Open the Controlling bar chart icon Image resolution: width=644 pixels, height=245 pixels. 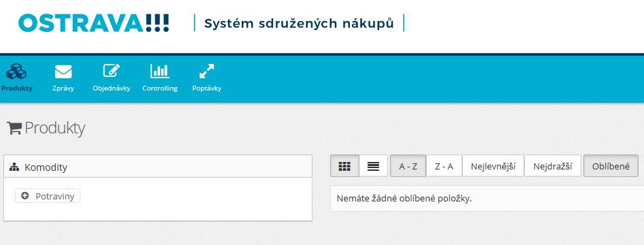[160, 71]
